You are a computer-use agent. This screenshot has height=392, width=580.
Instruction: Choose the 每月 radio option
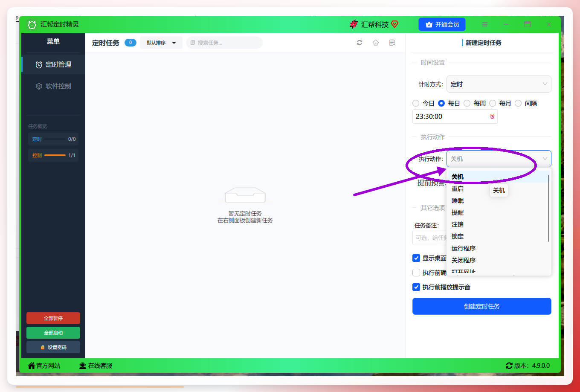pyautogui.click(x=493, y=103)
